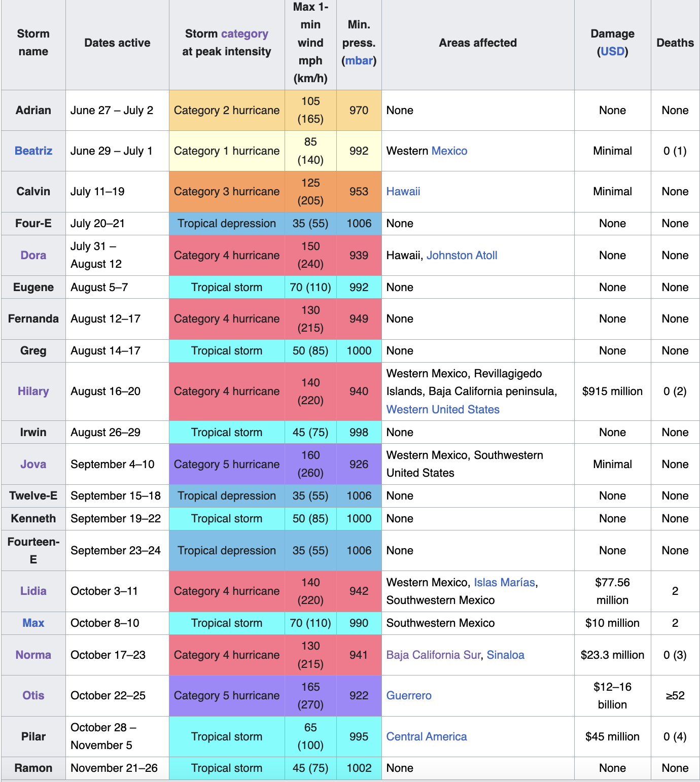Click the Hilary storm name link
This screenshot has width=700, height=782.
click(x=33, y=391)
